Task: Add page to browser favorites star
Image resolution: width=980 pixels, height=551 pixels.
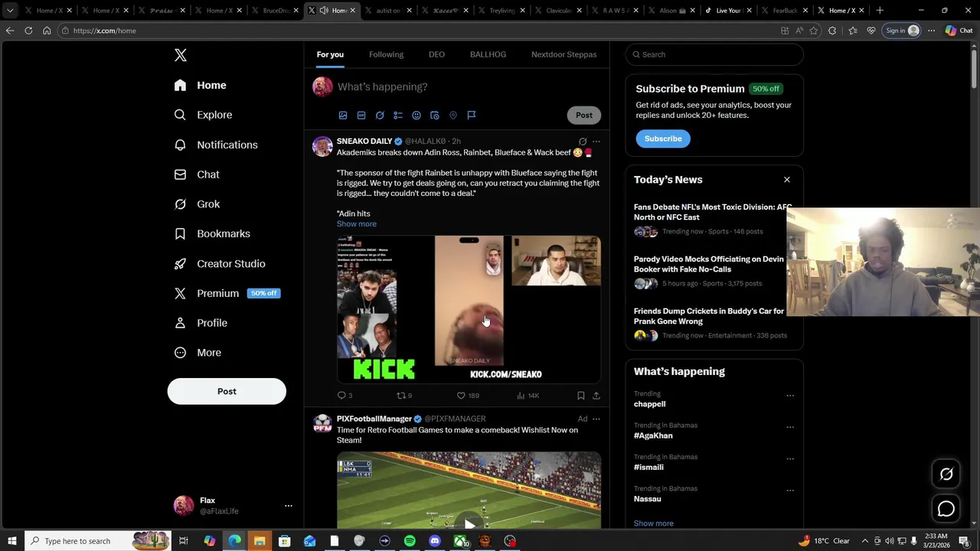Action: click(814, 31)
